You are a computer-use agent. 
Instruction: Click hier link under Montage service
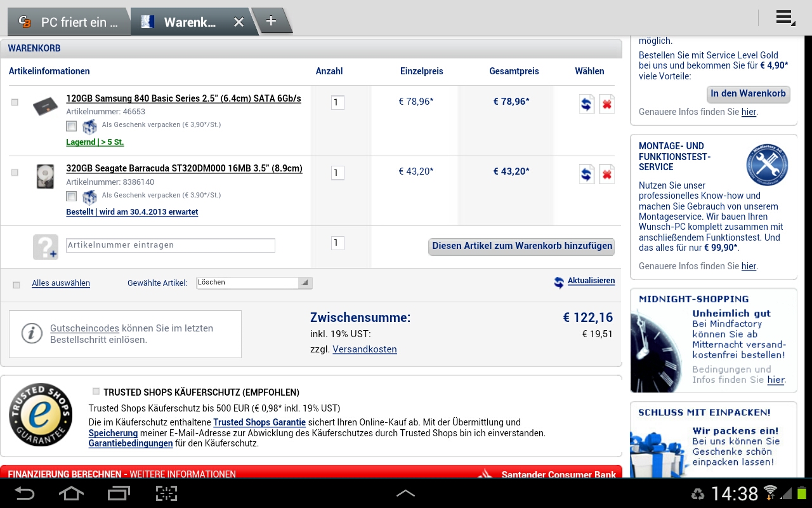749,266
